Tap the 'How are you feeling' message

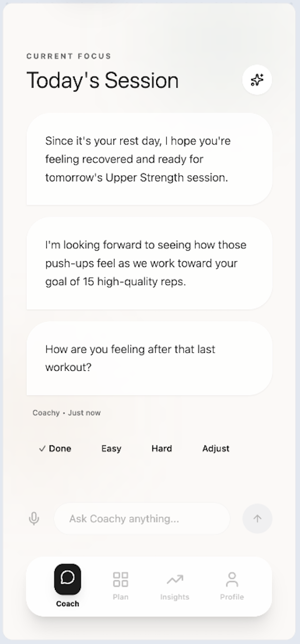pyautogui.click(x=149, y=358)
